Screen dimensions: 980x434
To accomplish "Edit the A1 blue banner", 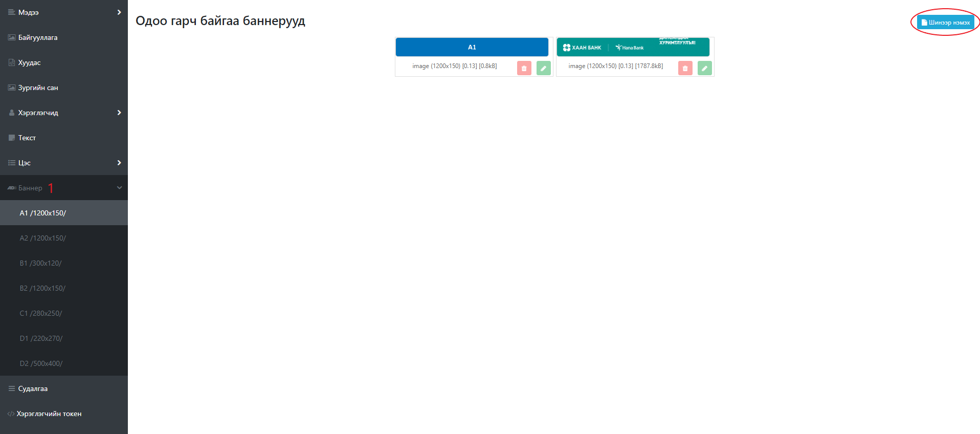I will 543,68.
